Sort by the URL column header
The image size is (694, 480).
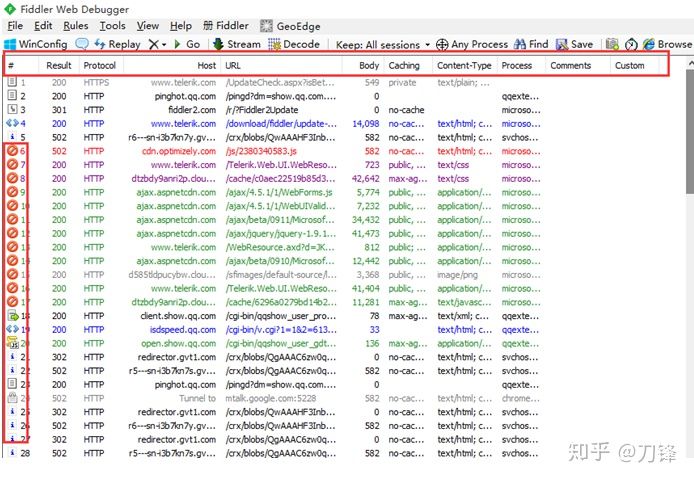[x=281, y=66]
